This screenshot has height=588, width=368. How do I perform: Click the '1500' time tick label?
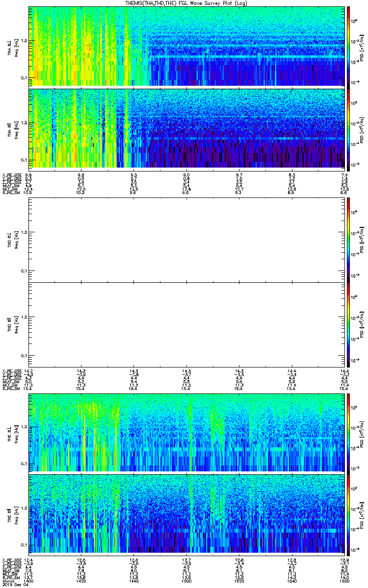186,582
